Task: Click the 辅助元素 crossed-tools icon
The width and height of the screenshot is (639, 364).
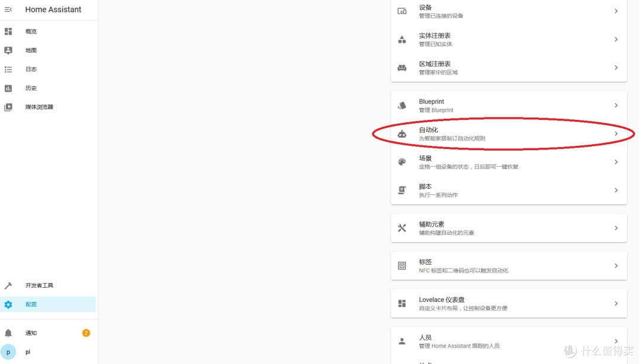Action: point(402,228)
